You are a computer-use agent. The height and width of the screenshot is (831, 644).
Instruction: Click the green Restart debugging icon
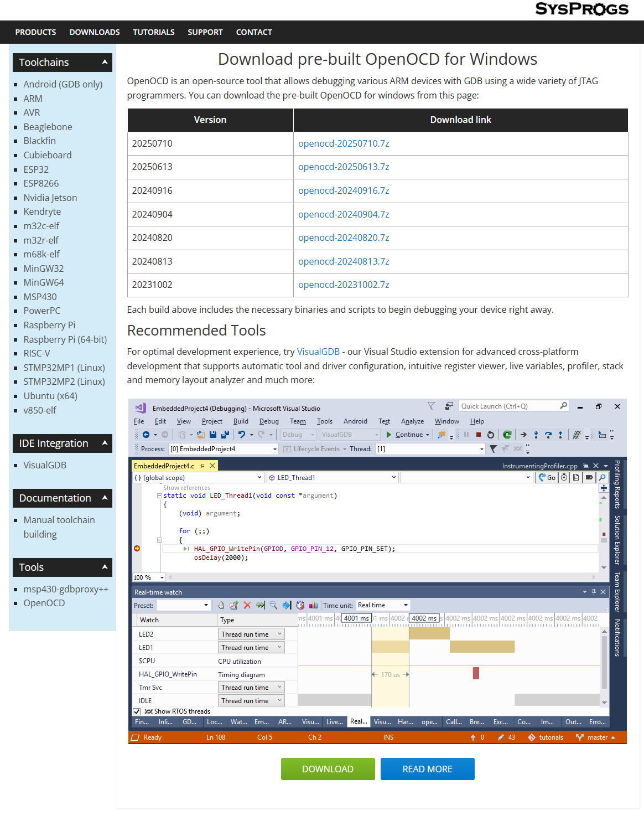[x=507, y=435]
